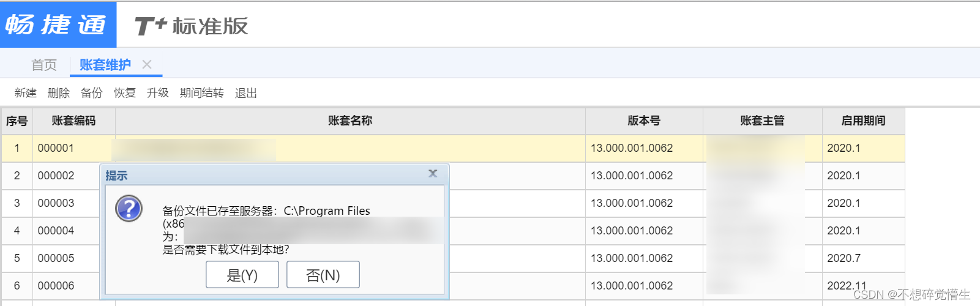The height and width of the screenshot is (306, 980).
Task: Click 是否需要下载文件到本地? prompt text
Action: click(226, 250)
